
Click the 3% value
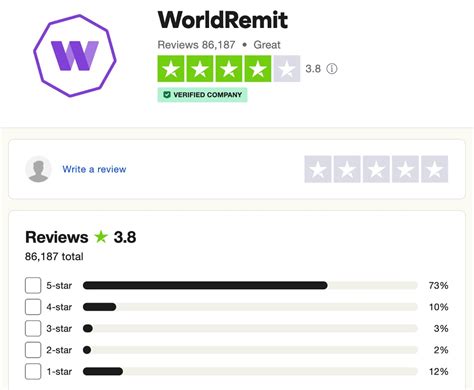[441, 328]
